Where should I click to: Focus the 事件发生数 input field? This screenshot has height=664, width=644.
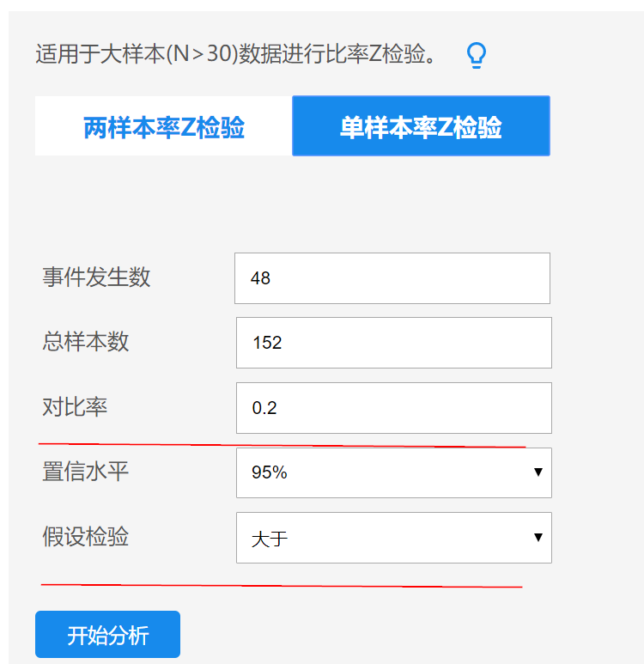(392, 278)
